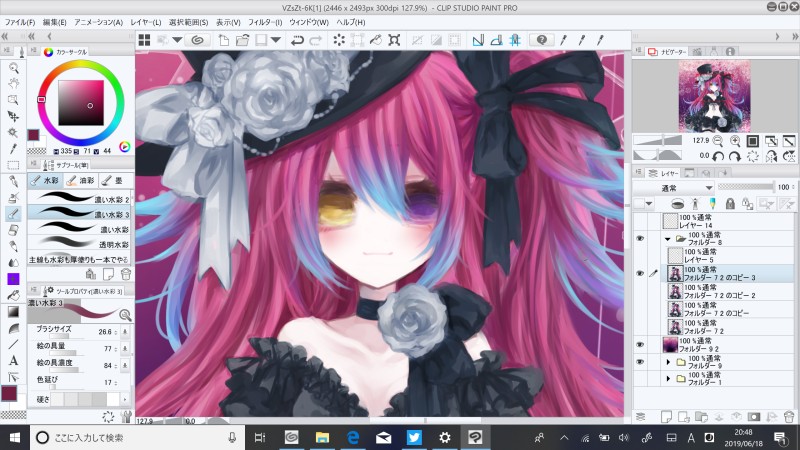Viewport: 800px width, 450px height.
Task: Select the Brush tool in the tool palette
Action: click(14, 214)
